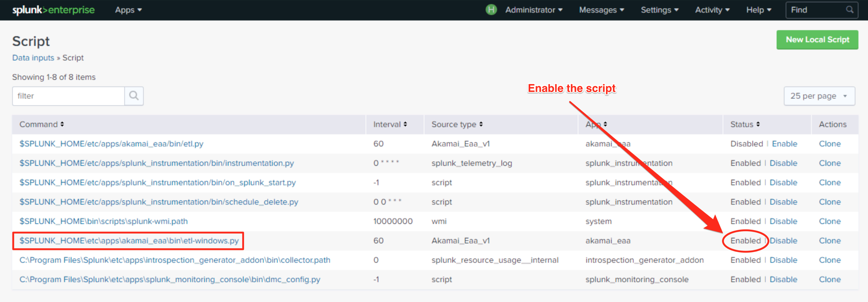The image size is (868, 302).
Task: Enable the akamai_eaa etl.py script
Action: point(784,144)
